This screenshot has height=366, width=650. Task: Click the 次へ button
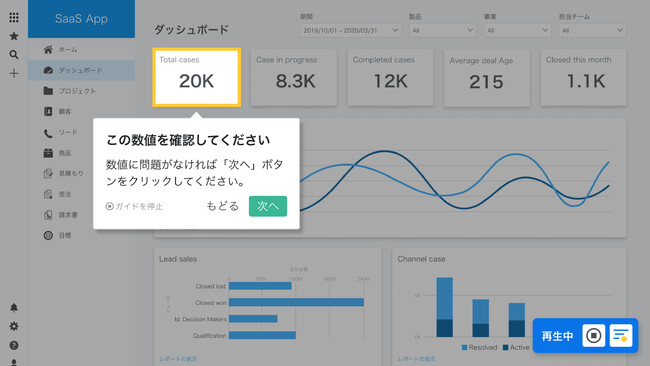pos(268,206)
